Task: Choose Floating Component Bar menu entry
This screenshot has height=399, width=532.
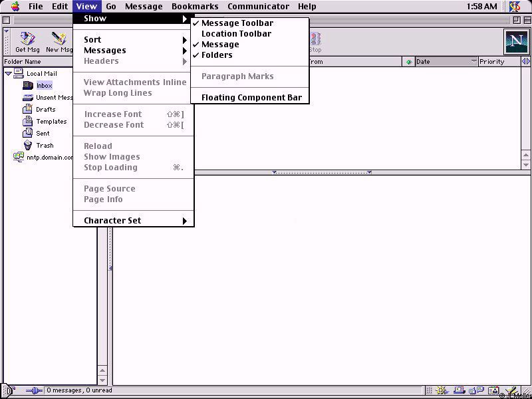Action: (251, 98)
